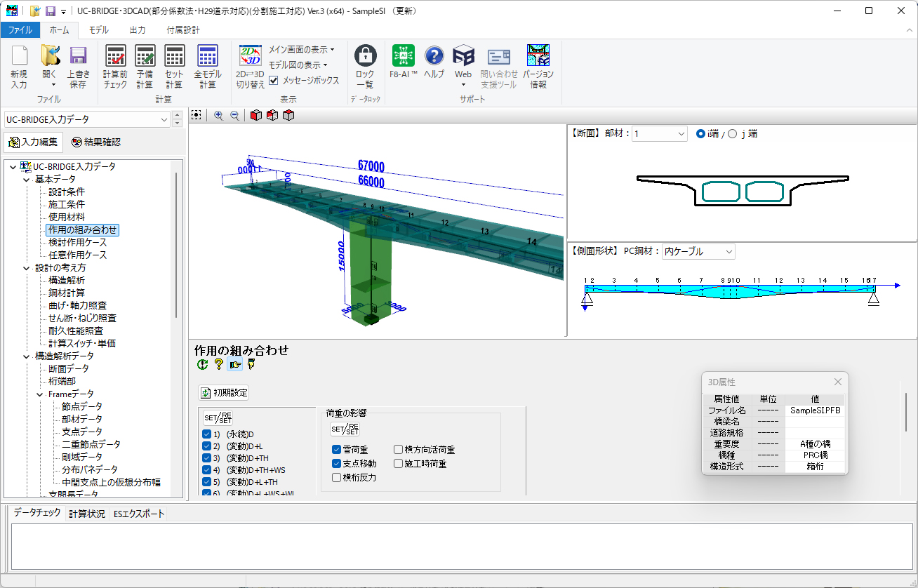Image resolution: width=918 pixels, height=588 pixels.
Task: Switch view with 2D⇔3D切り替え icon
Action: click(x=250, y=57)
